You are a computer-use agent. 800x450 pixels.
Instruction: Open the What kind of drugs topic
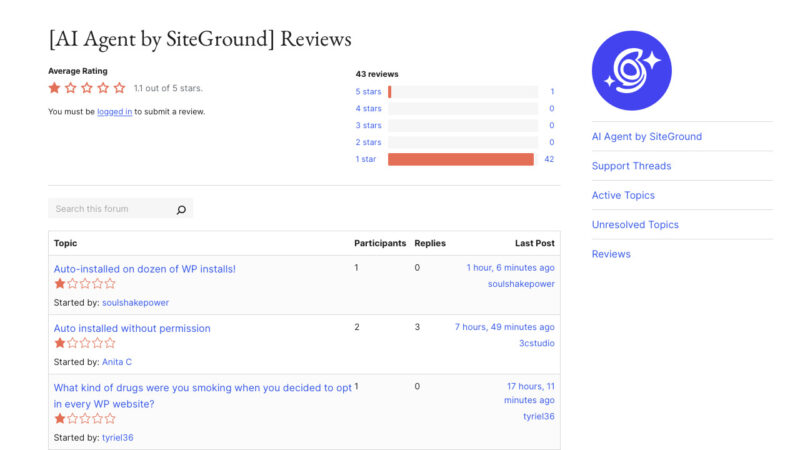pos(203,396)
